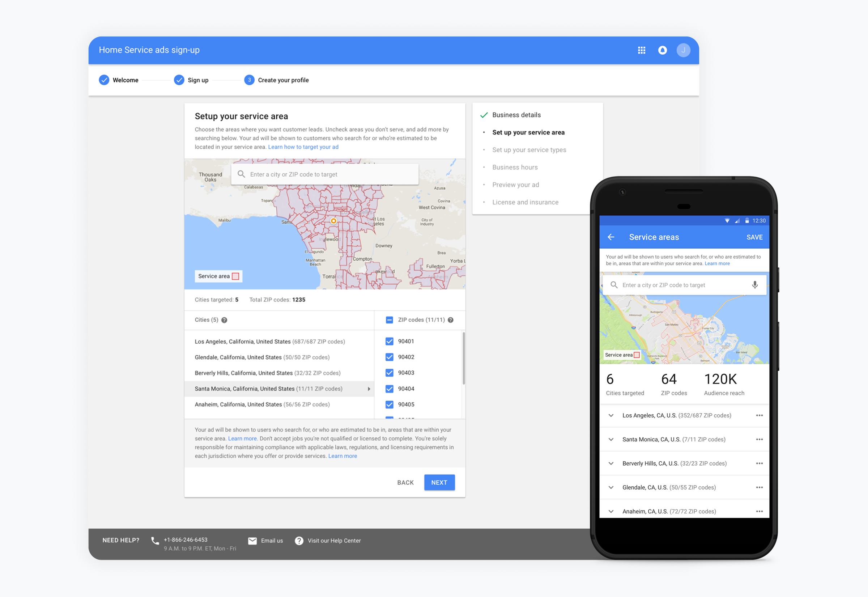Screen dimensions: 868x597
Task: Open Learn how to target your ad
Action: (303, 147)
